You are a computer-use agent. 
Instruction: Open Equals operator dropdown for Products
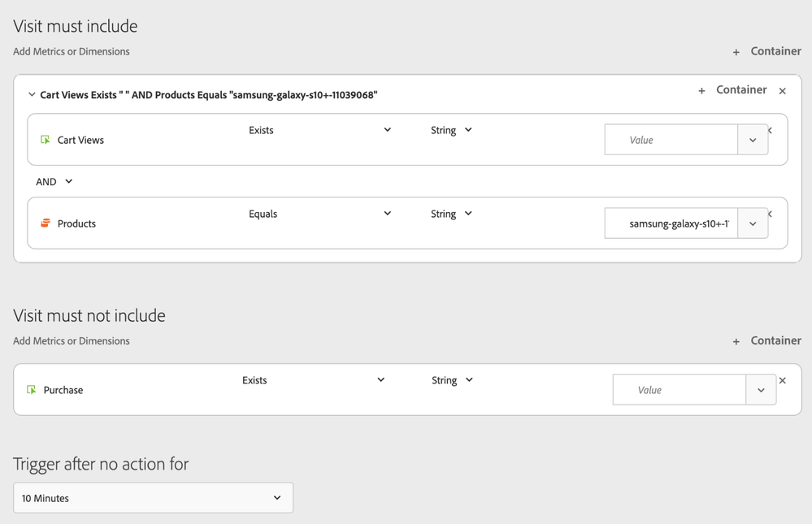click(x=387, y=214)
